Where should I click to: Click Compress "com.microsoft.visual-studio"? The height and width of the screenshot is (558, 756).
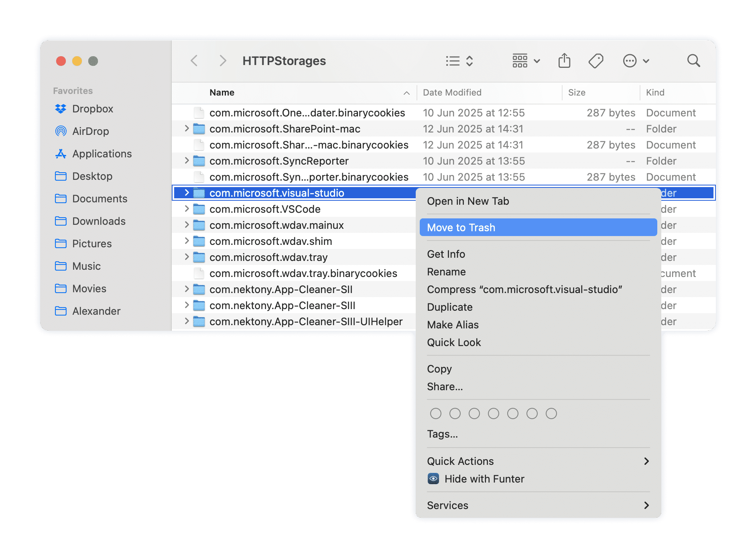(x=524, y=289)
